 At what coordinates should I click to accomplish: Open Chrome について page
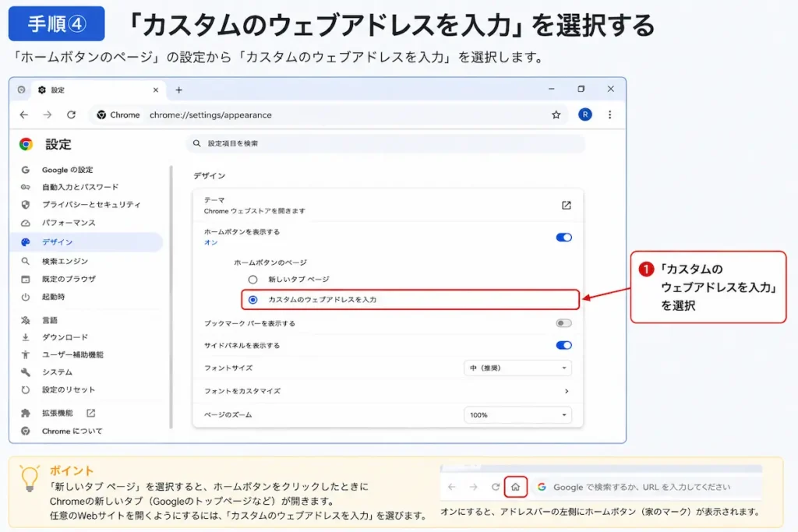(72, 431)
